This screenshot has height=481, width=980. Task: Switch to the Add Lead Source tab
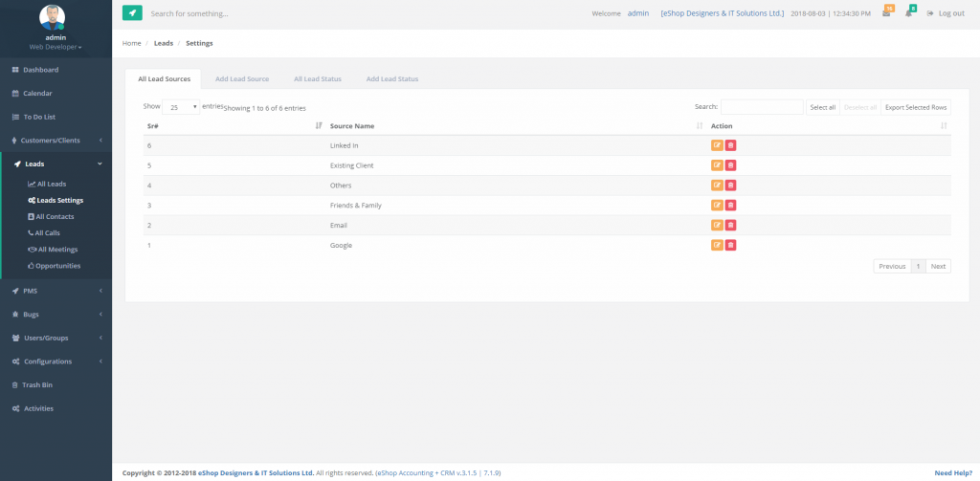(x=242, y=78)
